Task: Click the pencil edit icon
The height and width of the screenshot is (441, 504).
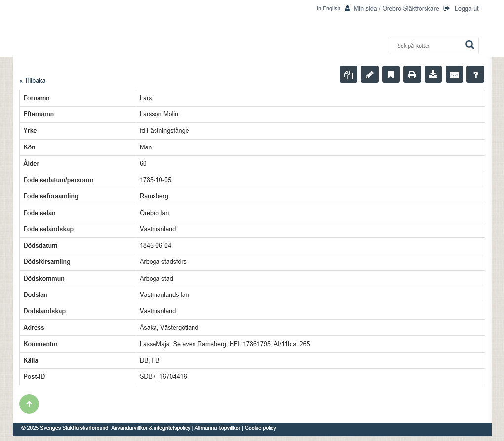Action: point(370,74)
